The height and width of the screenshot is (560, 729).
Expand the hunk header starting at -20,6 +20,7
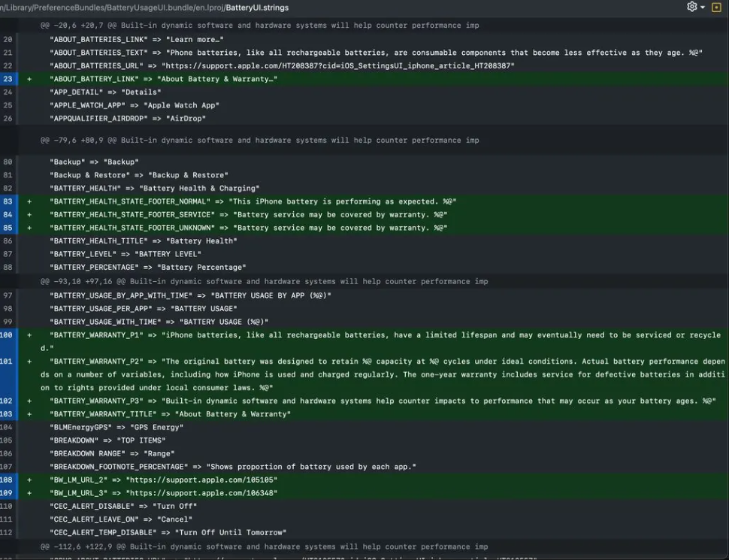259,26
